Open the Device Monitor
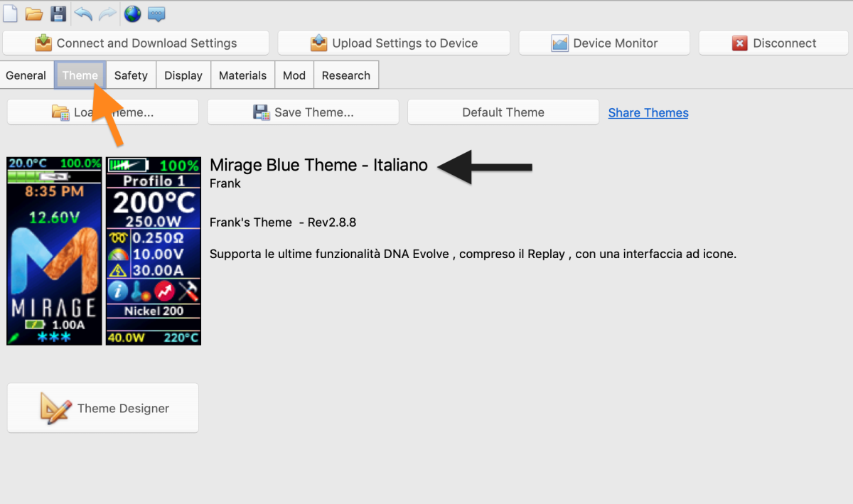853x504 pixels. pyautogui.click(x=604, y=43)
